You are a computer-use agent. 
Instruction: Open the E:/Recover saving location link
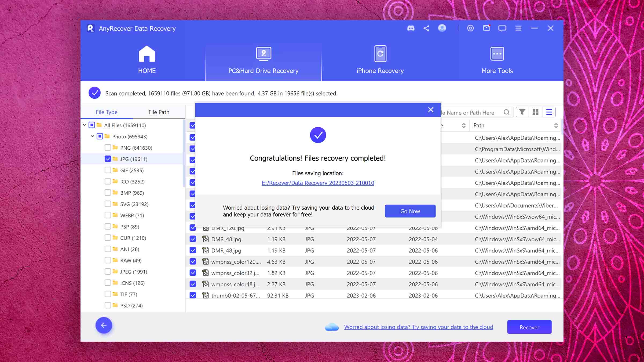[x=318, y=183]
